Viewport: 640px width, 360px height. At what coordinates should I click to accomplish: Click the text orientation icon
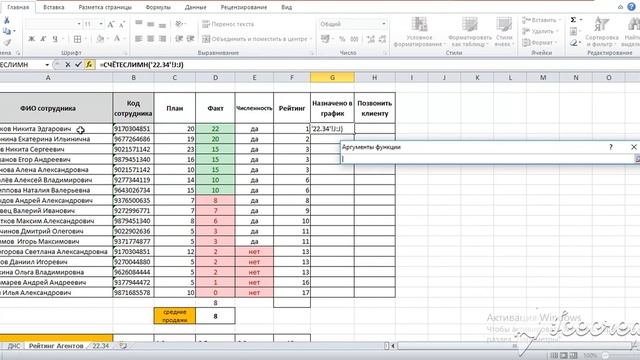[179, 24]
